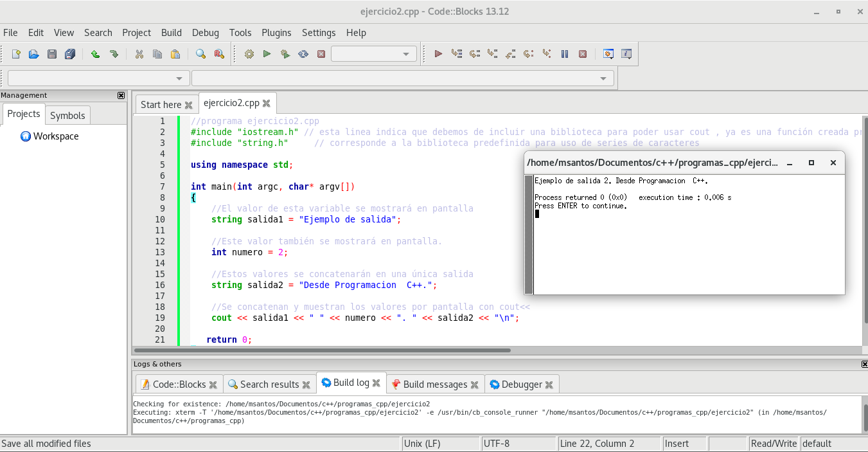Click the Find magnifier icon
The image size is (868, 452).
point(200,54)
